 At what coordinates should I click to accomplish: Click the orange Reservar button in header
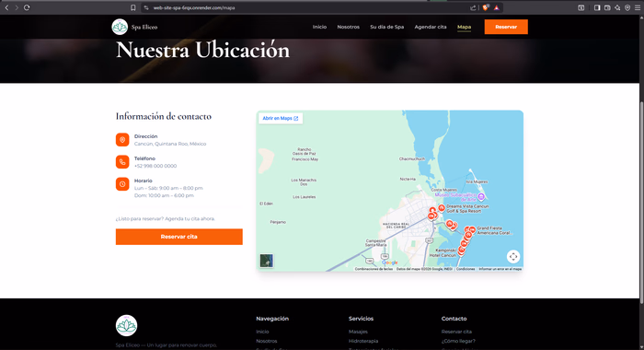[506, 27]
